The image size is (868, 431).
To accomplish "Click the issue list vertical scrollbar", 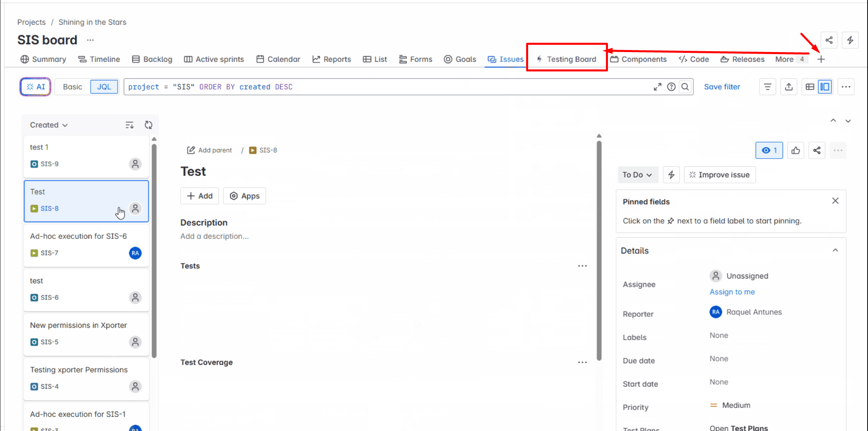I will pyautogui.click(x=154, y=250).
